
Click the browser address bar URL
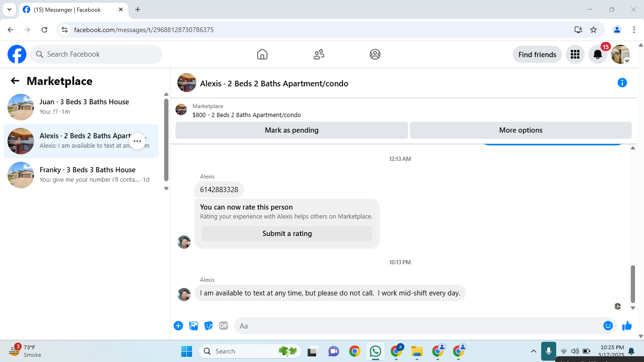(144, 30)
